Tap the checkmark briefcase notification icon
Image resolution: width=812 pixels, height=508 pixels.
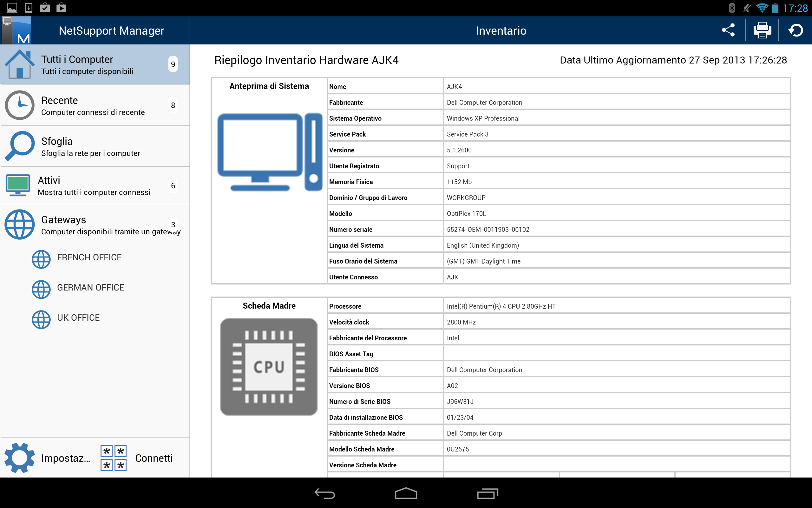(45, 8)
